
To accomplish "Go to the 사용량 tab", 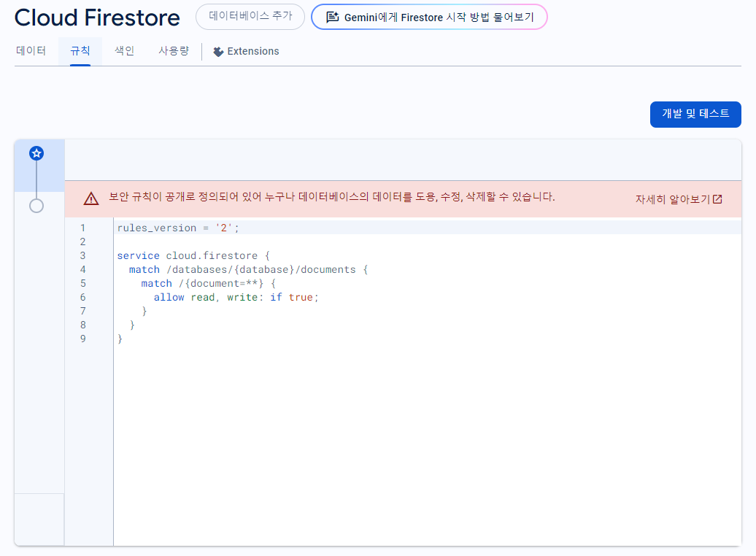I will pyautogui.click(x=174, y=51).
